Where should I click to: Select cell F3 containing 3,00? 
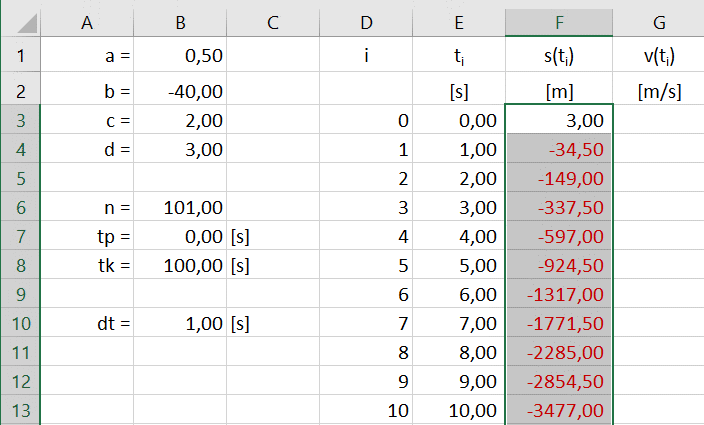tap(559, 121)
